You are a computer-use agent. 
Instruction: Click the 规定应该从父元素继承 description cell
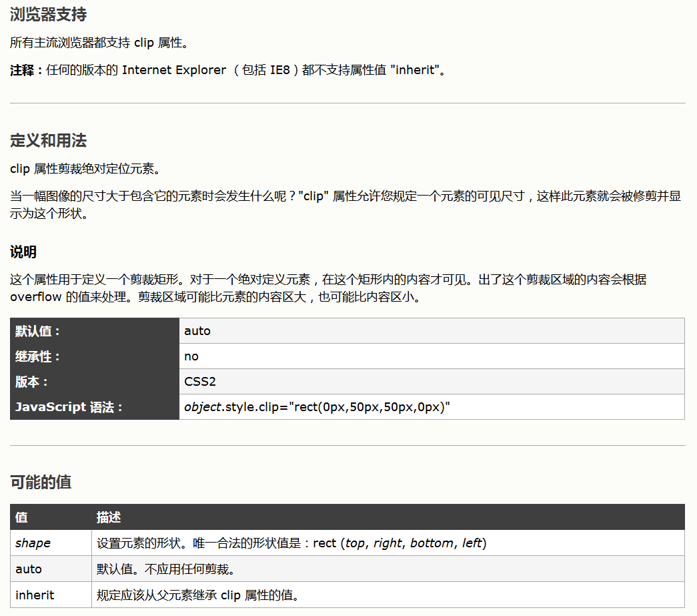coord(388,595)
